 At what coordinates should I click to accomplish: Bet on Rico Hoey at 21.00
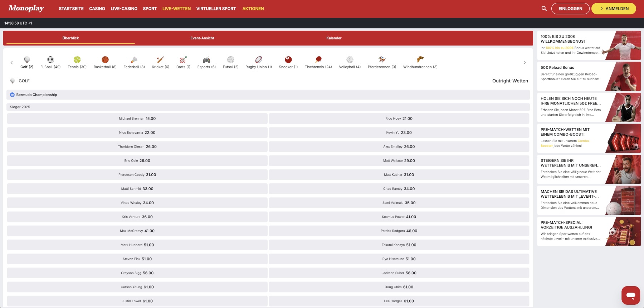click(399, 119)
